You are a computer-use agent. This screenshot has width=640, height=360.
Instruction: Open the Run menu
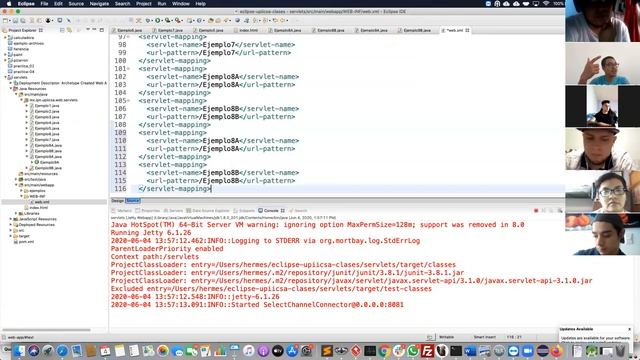[162, 4]
